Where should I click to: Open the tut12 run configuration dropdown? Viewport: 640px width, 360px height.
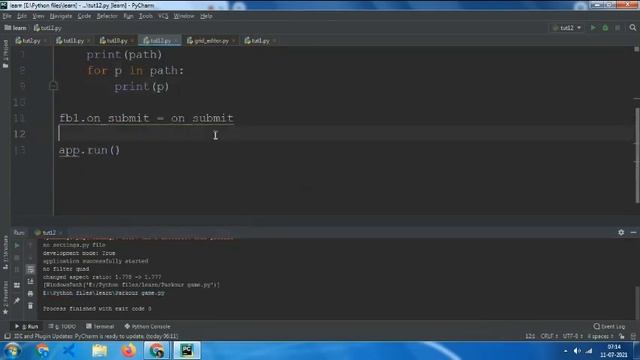click(x=567, y=28)
